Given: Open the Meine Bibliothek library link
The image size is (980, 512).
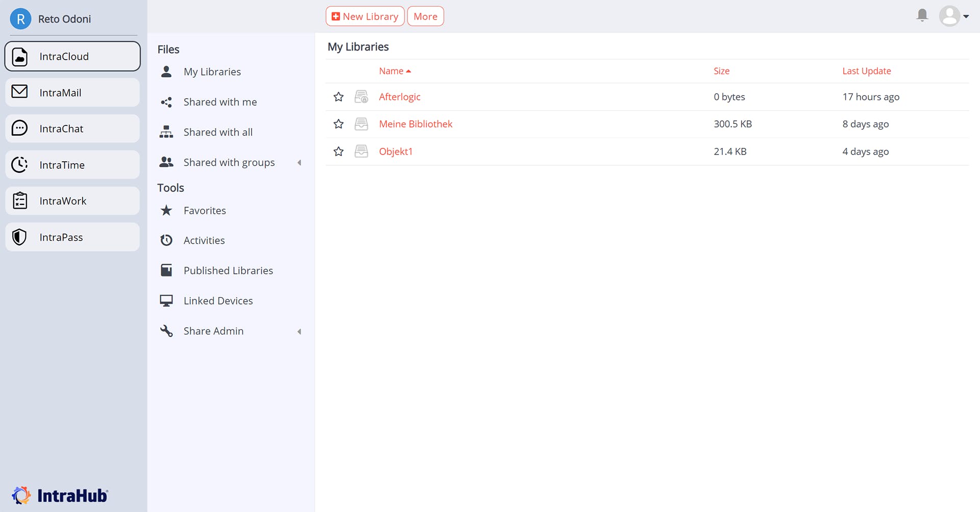Looking at the screenshot, I should click(x=415, y=124).
